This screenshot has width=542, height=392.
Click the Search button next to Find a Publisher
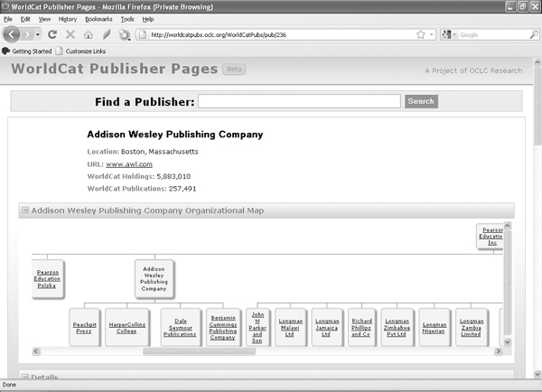click(x=421, y=101)
